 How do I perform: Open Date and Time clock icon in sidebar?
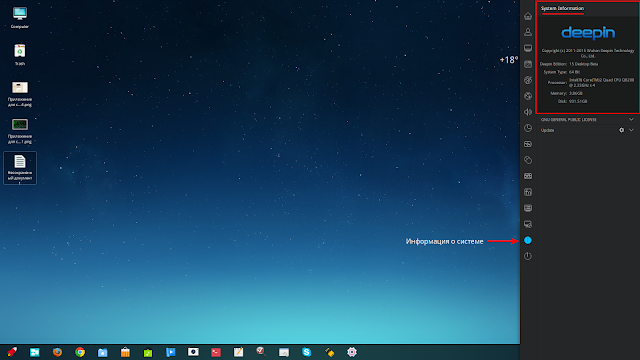click(x=528, y=128)
